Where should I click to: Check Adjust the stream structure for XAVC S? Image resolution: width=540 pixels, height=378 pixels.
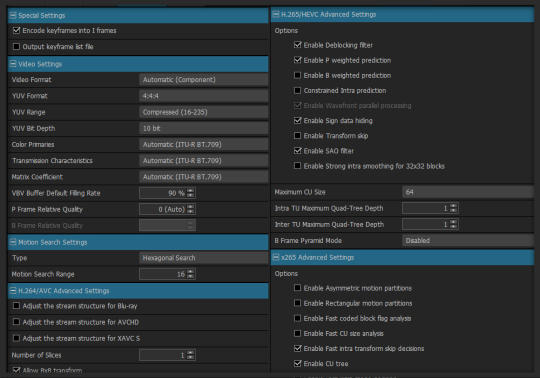(16, 338)
